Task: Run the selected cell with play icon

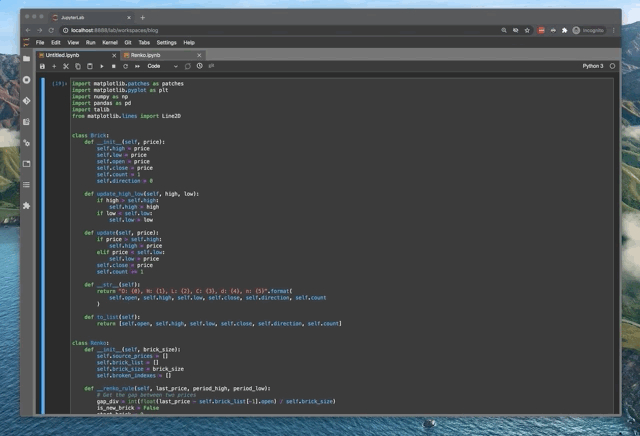Action: (102, 66)
